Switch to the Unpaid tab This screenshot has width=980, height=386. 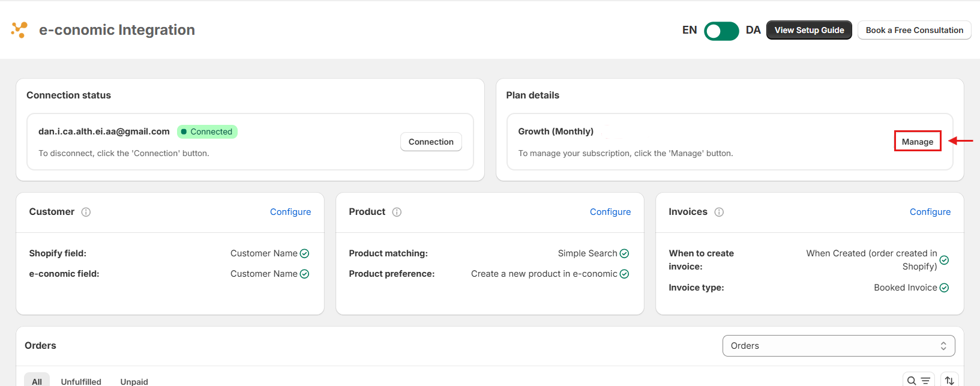point(134,381)
